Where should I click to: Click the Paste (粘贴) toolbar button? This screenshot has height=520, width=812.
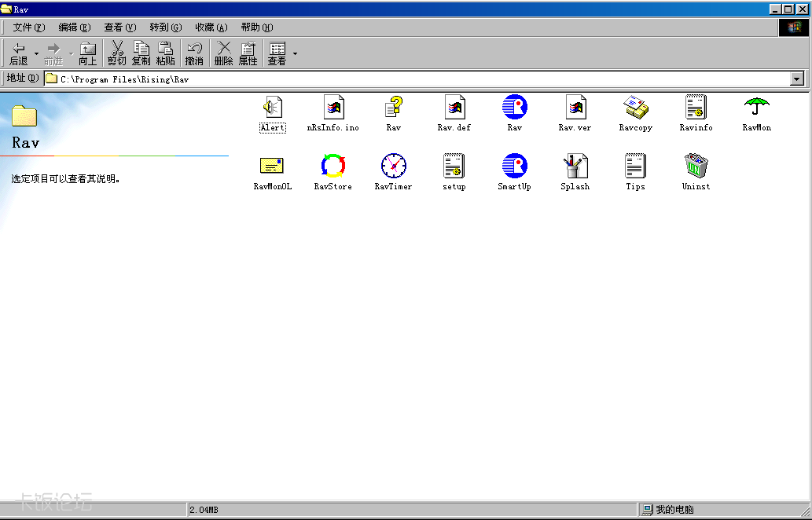tap(165, 53)
